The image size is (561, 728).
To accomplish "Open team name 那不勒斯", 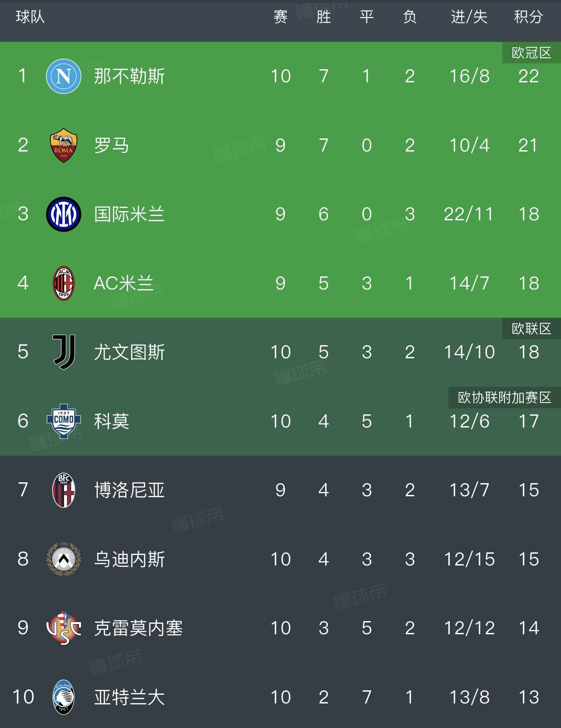I will (129, 76).
